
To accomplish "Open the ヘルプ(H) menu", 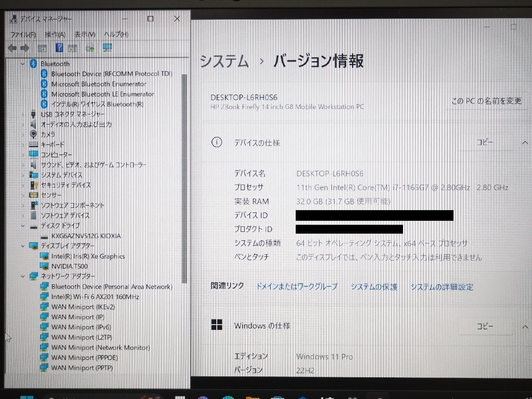I will [x=116, y=34].
